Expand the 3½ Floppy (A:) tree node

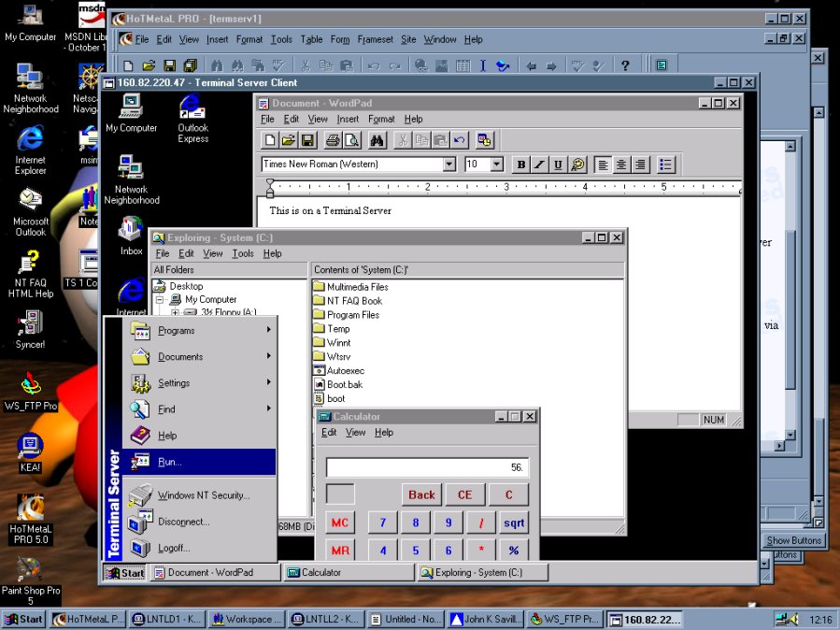[175, 312]
